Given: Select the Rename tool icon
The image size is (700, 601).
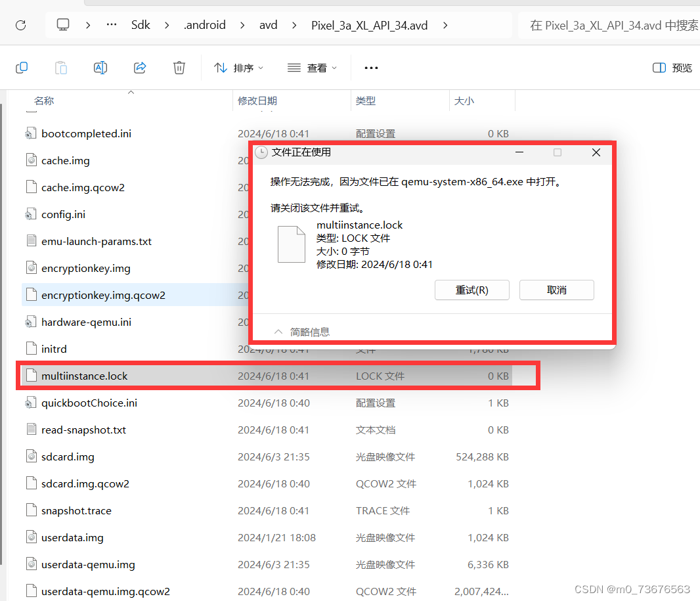Looking at the screenshot, I should [x=100, y=67].
